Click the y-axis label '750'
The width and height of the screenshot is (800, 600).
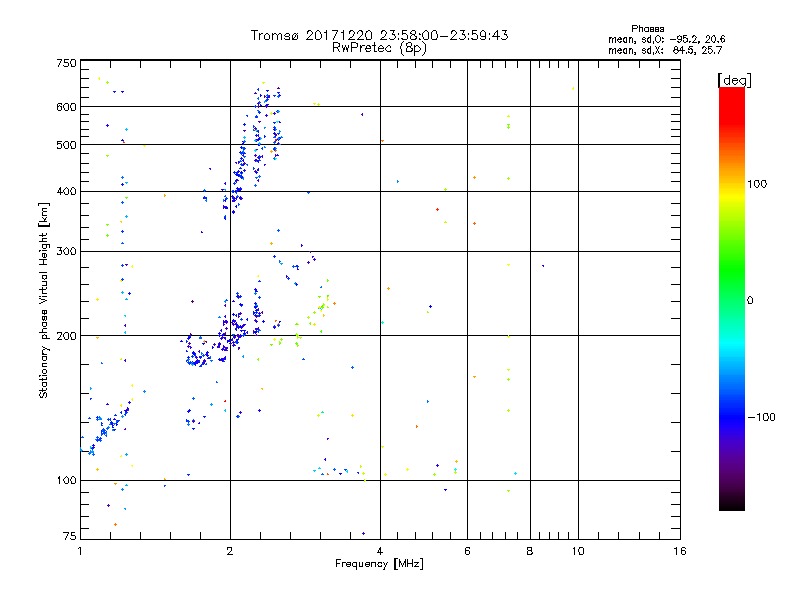[x=67, y=63]
